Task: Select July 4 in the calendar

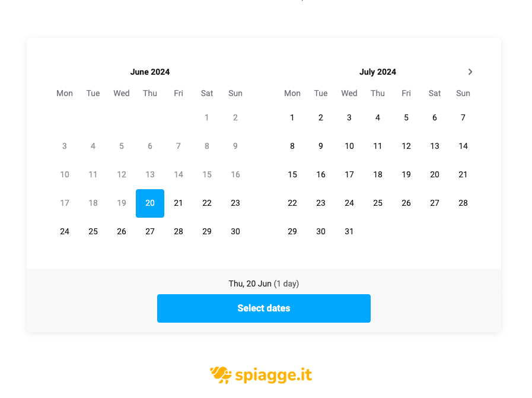Action: 378,117
